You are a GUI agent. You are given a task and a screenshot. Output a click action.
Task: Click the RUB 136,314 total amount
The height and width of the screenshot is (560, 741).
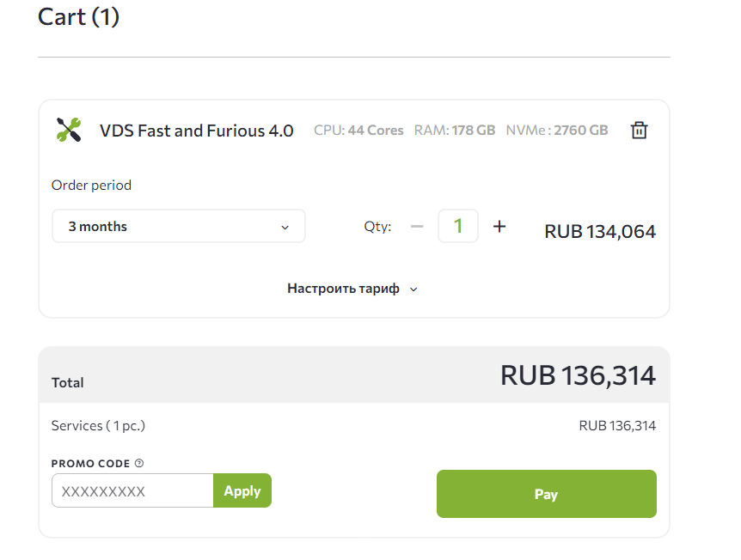[x=577, y=374]
